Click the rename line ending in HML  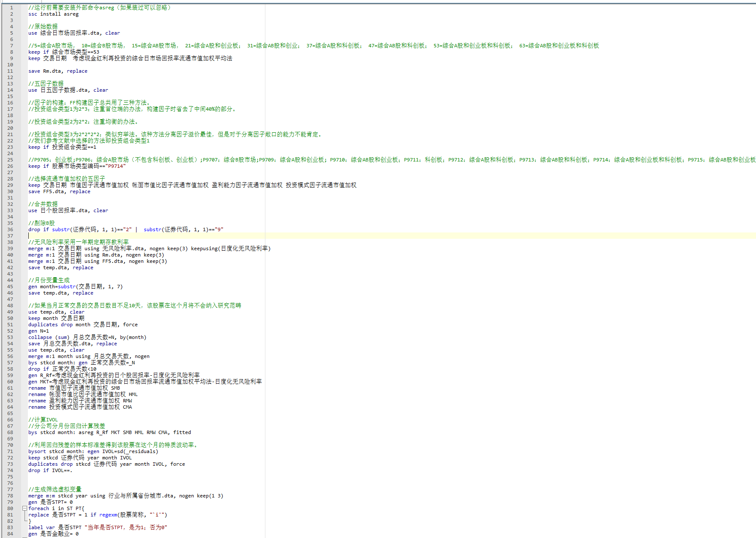tap(83, 394)
